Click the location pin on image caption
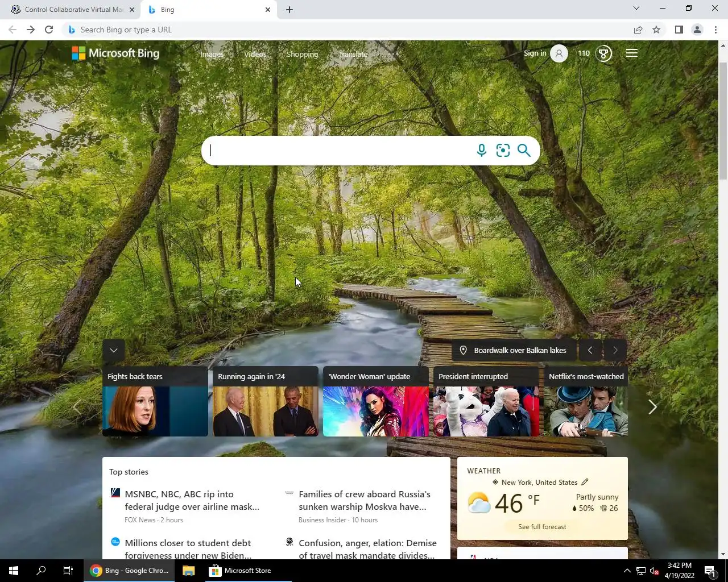 pos(463,350)
